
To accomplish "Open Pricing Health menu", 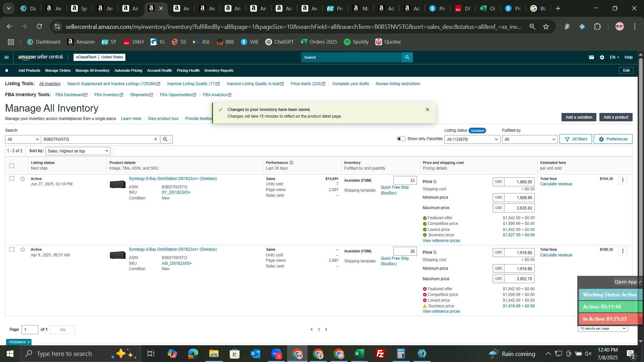I will click(x=188, y=70).
